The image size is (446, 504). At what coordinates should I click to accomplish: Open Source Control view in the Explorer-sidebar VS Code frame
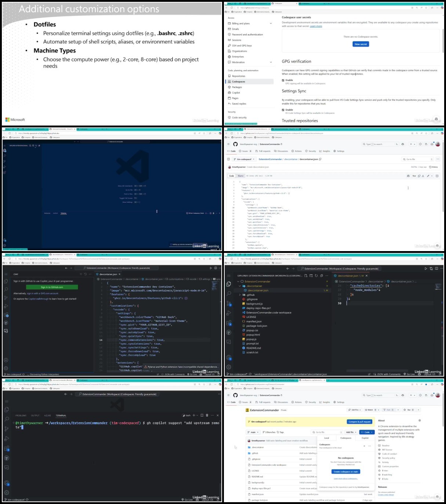pyautogui.click(x=229, y=304)
